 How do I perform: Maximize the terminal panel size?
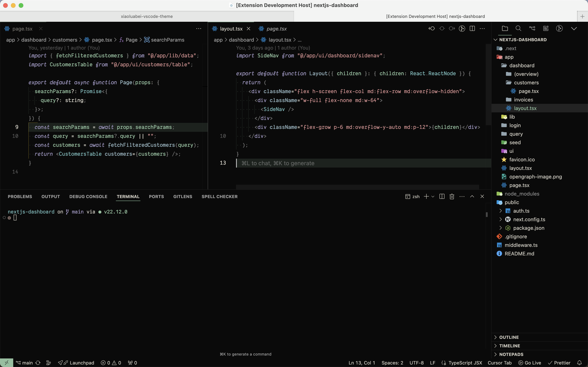point(472,196)
